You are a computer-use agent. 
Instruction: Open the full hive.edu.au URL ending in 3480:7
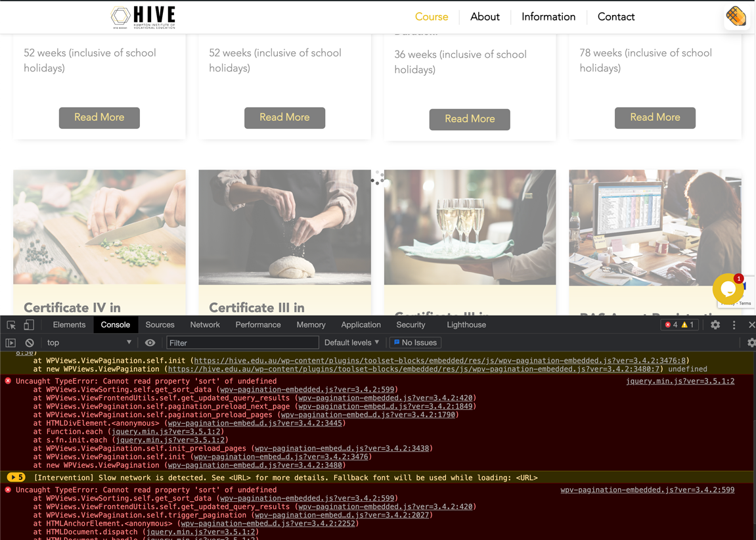point(414,369)
